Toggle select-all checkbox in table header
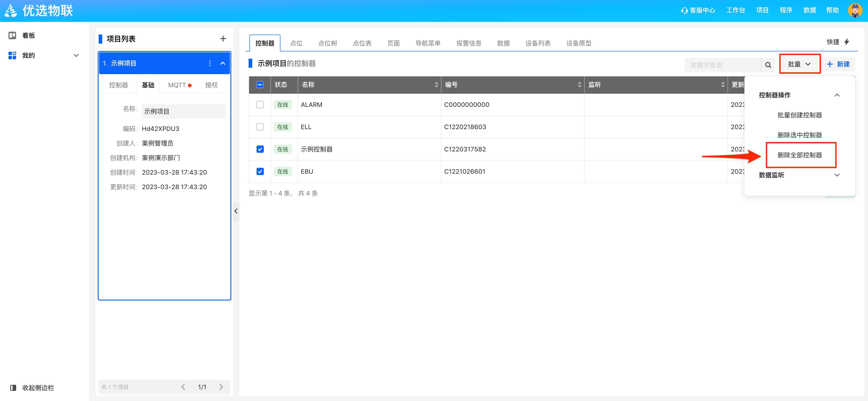The image size is (868, 401). [259, 85]
